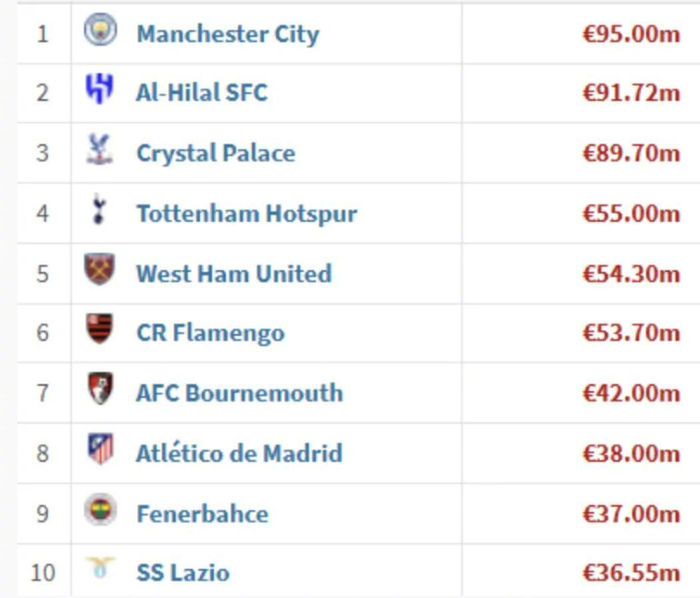Open the Manchester City club link
This screenshot has height=598, width=700.
pos(228,34)
